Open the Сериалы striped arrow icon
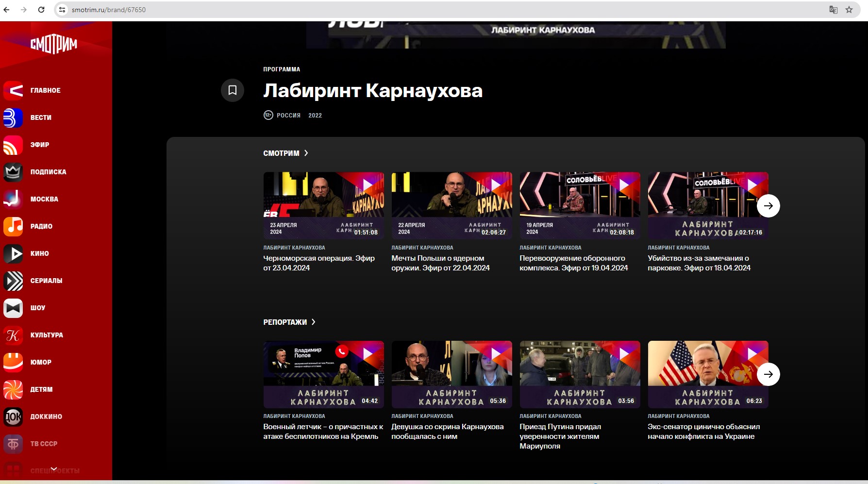 13,281
